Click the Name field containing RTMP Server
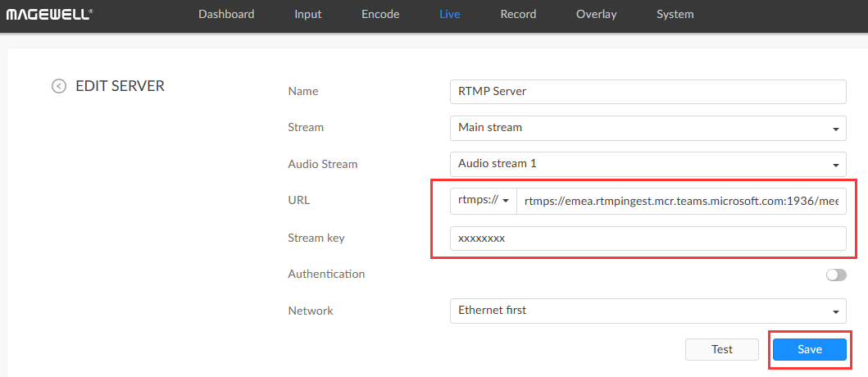This screenshot has width=868, height=377. click(648, 92)
